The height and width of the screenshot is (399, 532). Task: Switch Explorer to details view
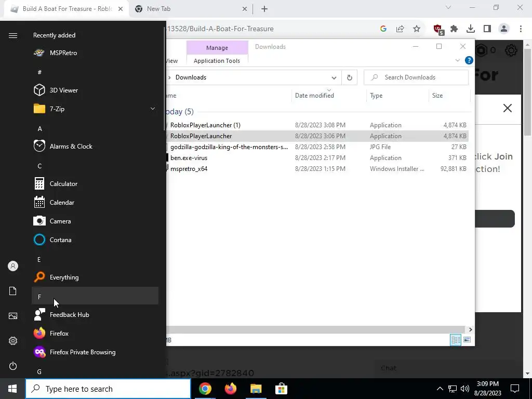[x=456, y=340]
